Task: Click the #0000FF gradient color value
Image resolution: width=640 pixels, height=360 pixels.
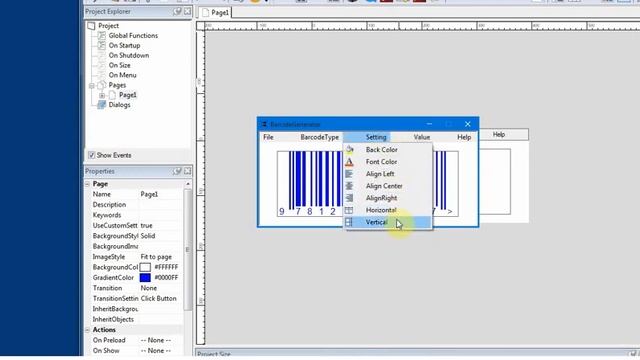Action: [166, 278]
